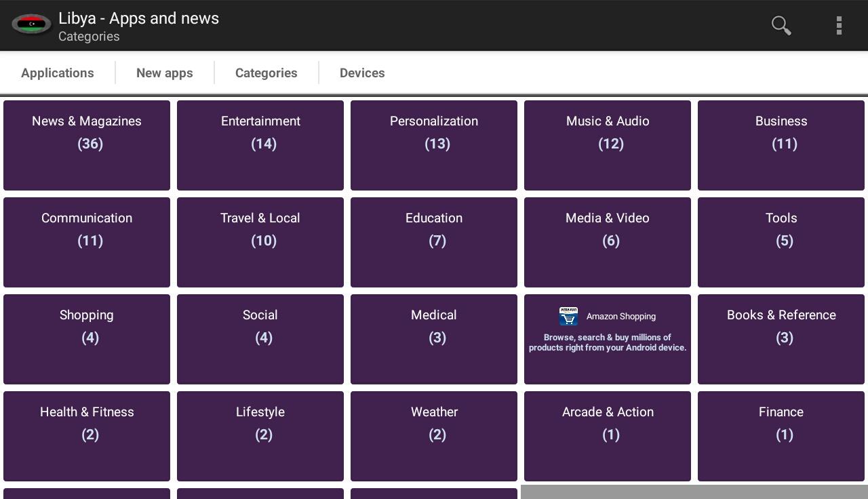
Task: Choose the Medical category tile
Action: (434, 339)
